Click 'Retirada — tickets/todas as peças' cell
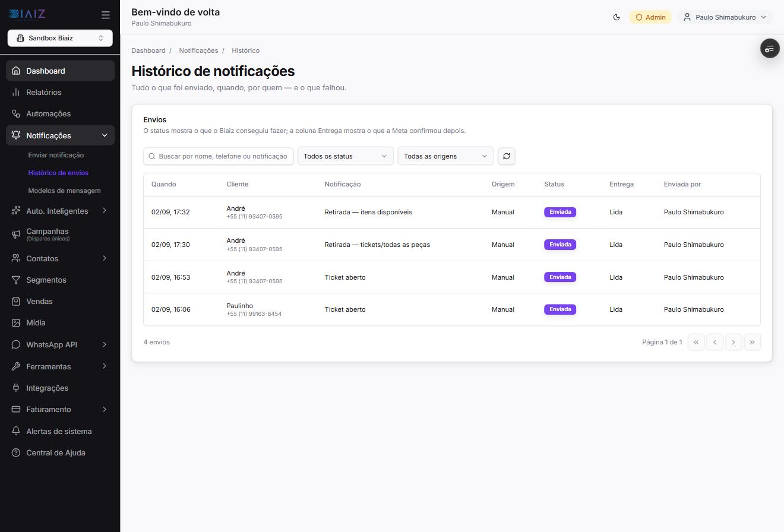 tap(377, 245)
